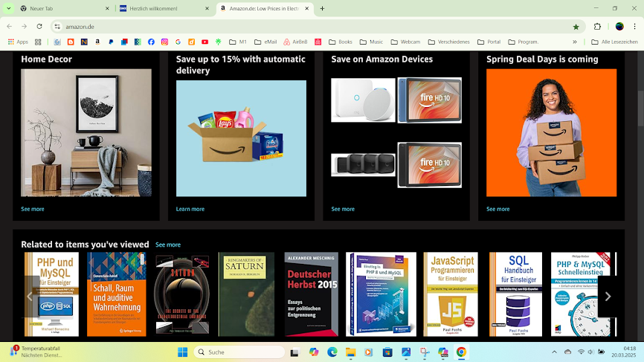The image size is (644, 362).
Task: Open the Extensions puzzle icon
Action: point(597,27)
